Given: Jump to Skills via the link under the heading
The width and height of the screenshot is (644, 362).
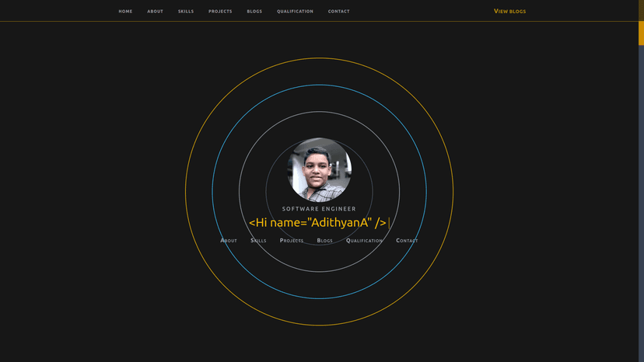Looking at the screenshot, I should click(x=258, y=241).
